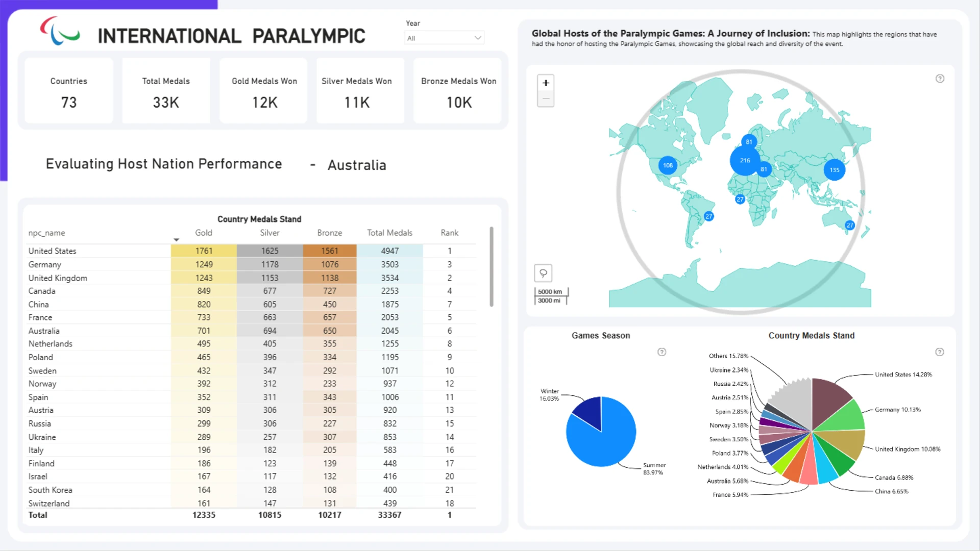The width and height of the screenshot is (980, 551).
Task: Select the 135 cluster bubble over Asia
Action: 835,170
